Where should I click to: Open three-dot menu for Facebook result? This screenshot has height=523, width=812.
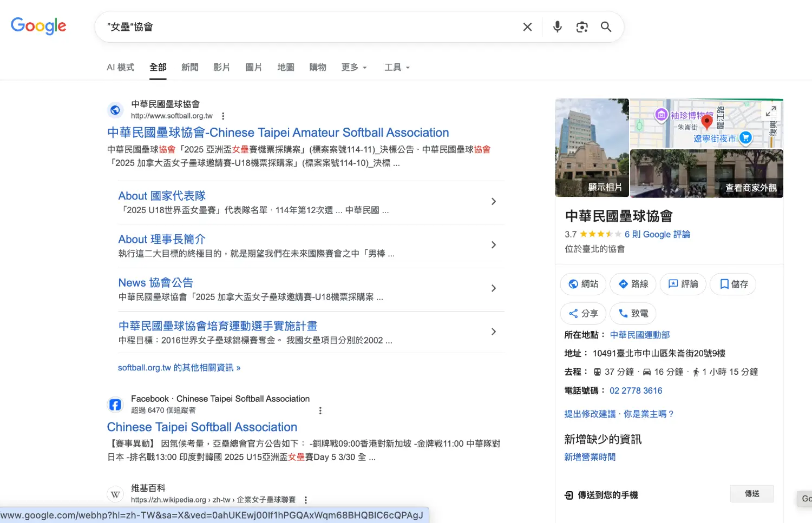(x=320, y=411)
